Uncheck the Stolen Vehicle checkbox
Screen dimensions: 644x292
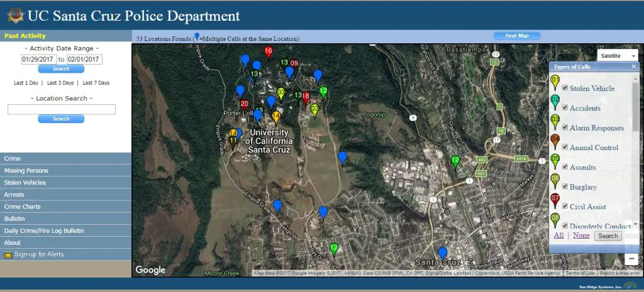[x=565, y=88]
